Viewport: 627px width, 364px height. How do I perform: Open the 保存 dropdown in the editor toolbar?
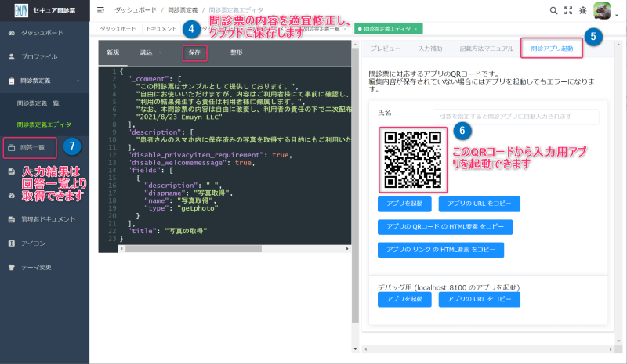click(194, 52)
